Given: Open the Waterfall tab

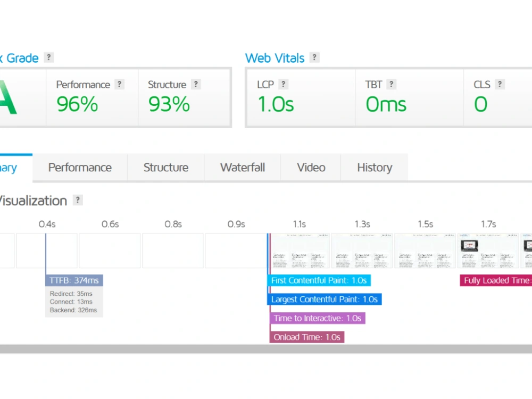Looking at the screenshot, I should click(x=243, y=168).
